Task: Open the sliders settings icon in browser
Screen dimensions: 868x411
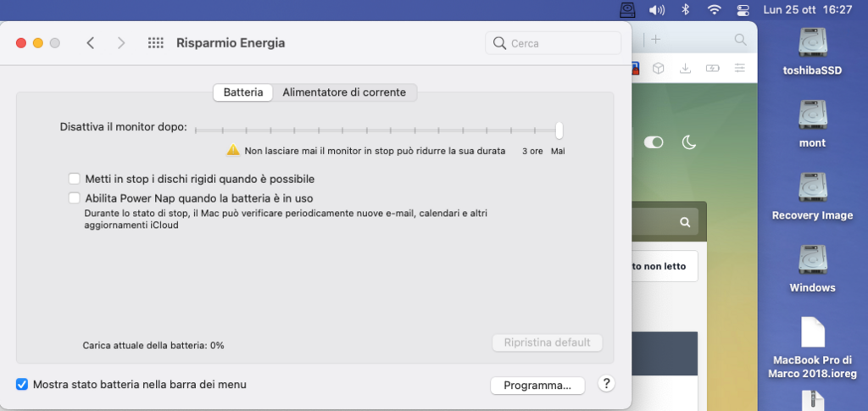Action: point(739,68)
